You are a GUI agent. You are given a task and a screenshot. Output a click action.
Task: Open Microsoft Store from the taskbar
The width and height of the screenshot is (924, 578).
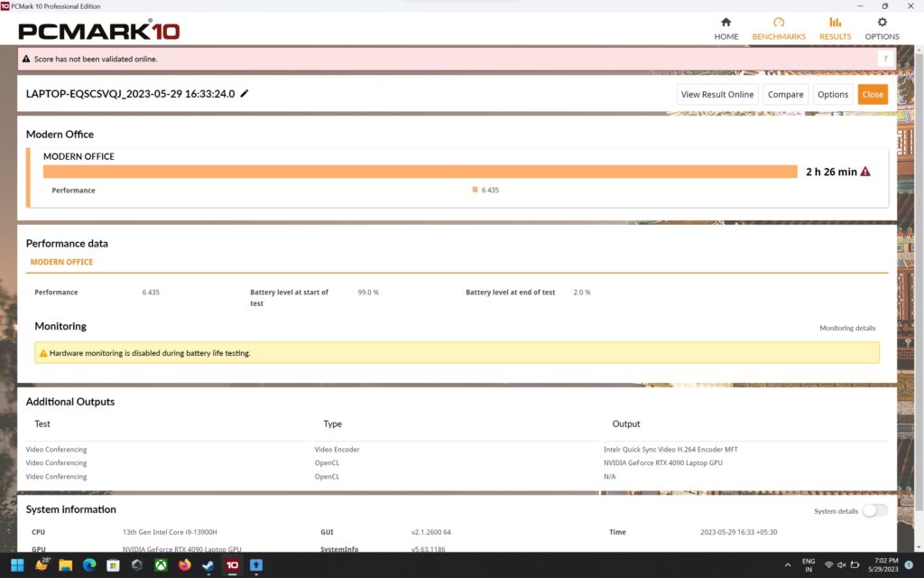tap(113, 565)
